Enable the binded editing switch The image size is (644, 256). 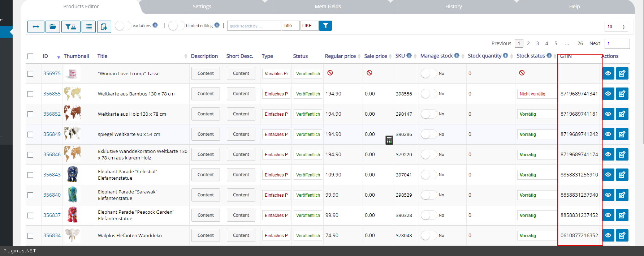coord(176,26)
